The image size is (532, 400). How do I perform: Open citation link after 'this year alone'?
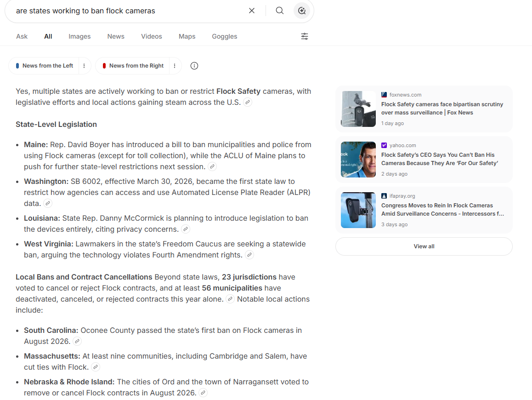coord(230,299)
